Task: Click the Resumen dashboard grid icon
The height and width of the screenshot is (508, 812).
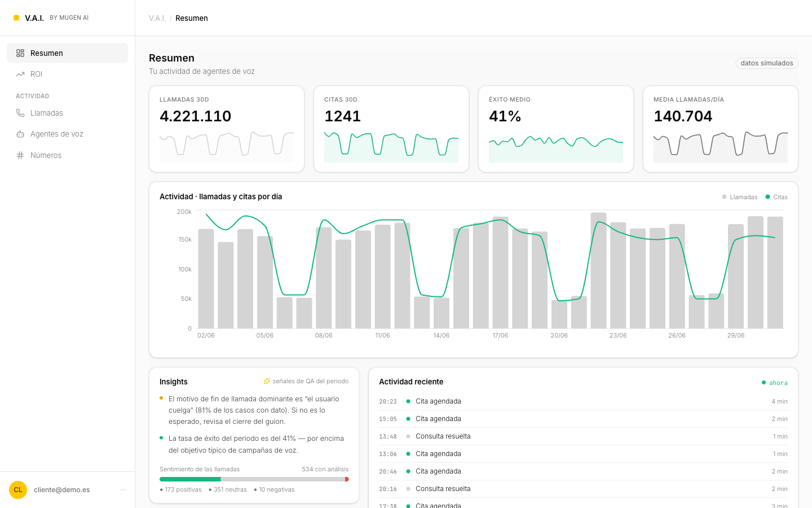Action: click(x=20, y=53)
